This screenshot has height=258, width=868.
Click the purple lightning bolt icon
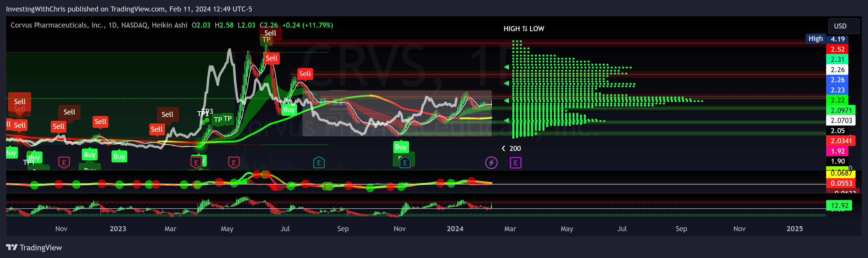click(x=491, y=163)
